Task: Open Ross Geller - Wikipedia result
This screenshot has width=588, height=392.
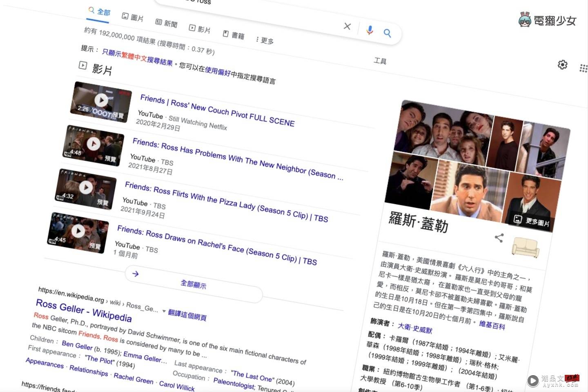Action: [x=84, y=311]
